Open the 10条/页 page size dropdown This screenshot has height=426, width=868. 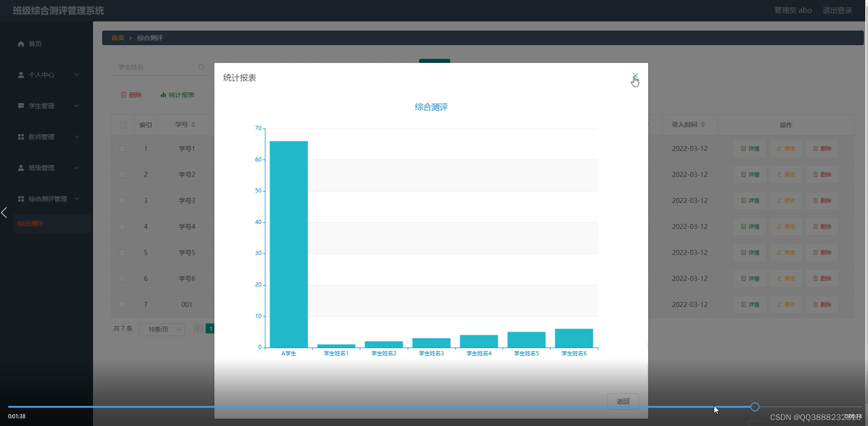[162, 329]
